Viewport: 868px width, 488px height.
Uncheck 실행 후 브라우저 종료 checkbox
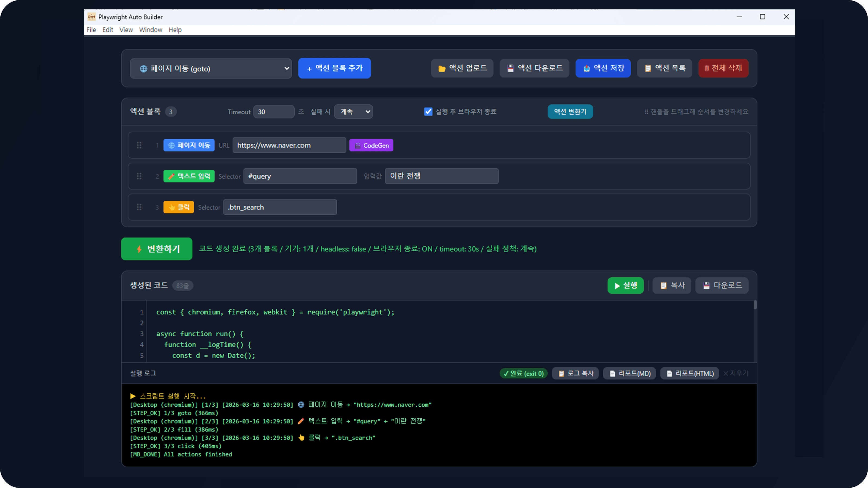click(x=428, y=111)
